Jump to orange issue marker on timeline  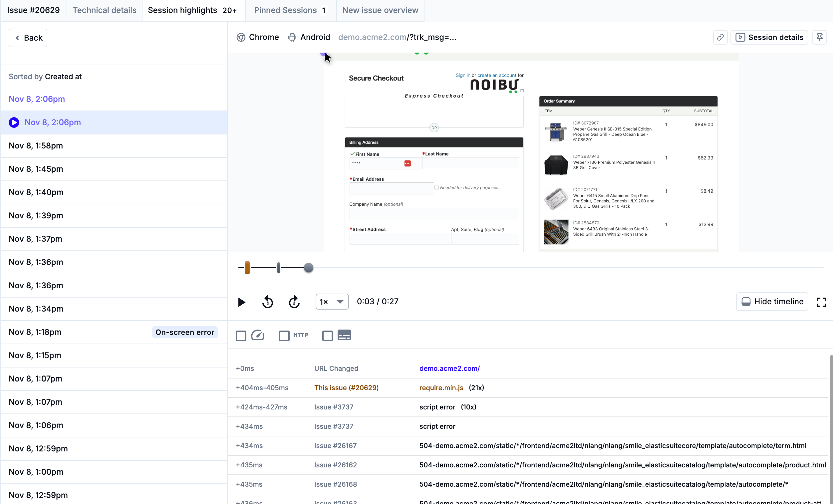247,268
